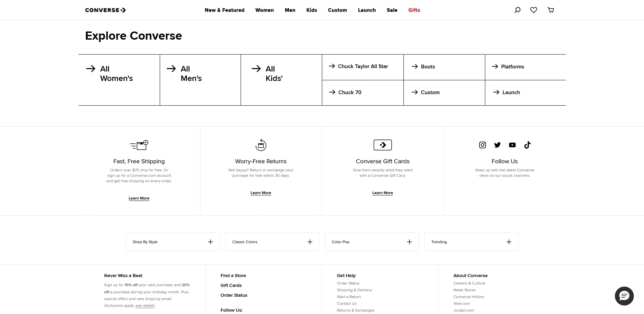Screen dimensions: 644x314
Task: Click Find a Store in footer
Action: (233, 276)
